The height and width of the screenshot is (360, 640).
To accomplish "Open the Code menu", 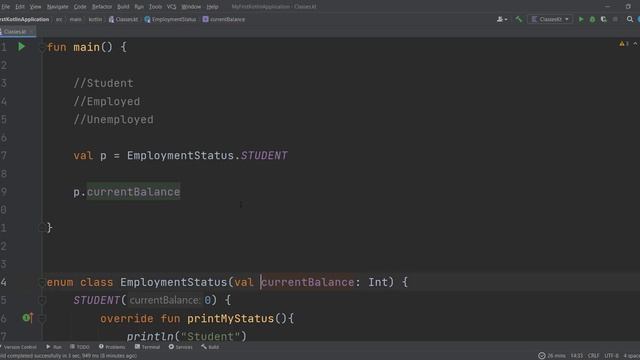I will pyautogui.click(x=80, y=7).
